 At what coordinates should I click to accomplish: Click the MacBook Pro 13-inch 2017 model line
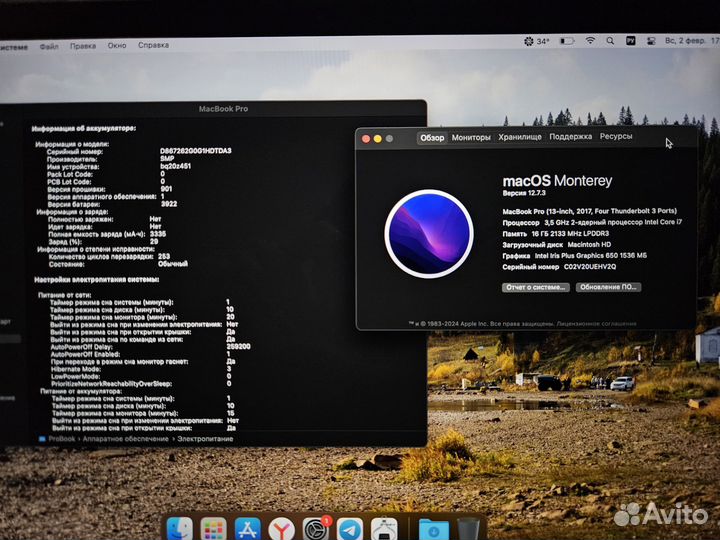(x=590, y=211)
